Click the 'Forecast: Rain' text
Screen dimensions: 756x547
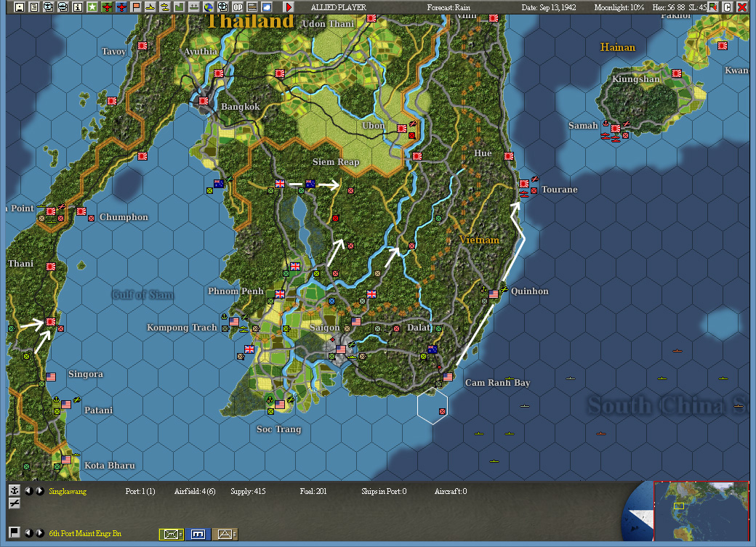[449, 7]
